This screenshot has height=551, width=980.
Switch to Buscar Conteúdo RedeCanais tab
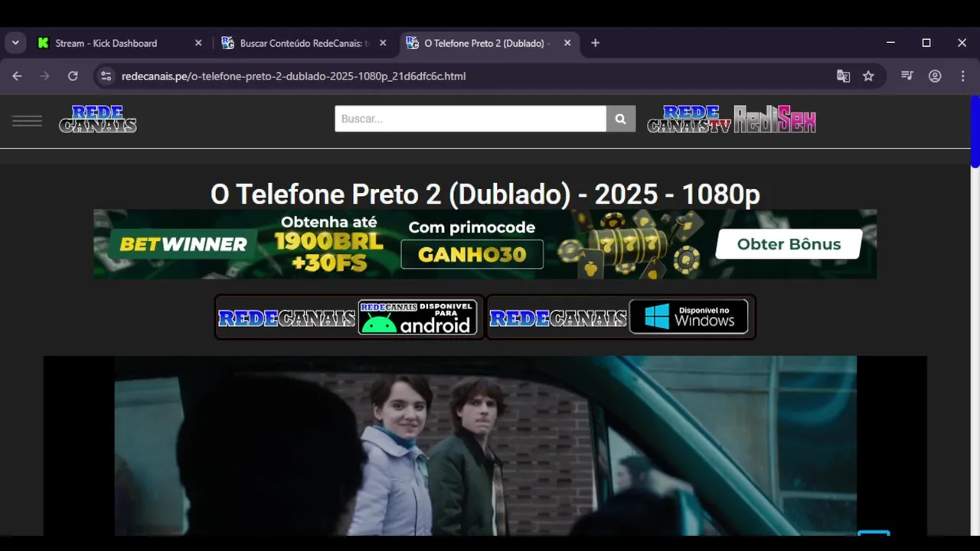pos(303,43)
